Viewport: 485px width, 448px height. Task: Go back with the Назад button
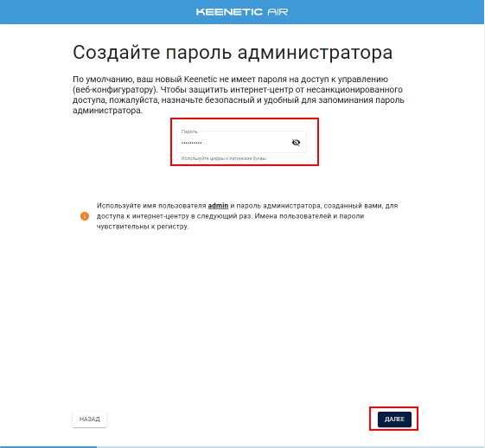click(90, 419)
